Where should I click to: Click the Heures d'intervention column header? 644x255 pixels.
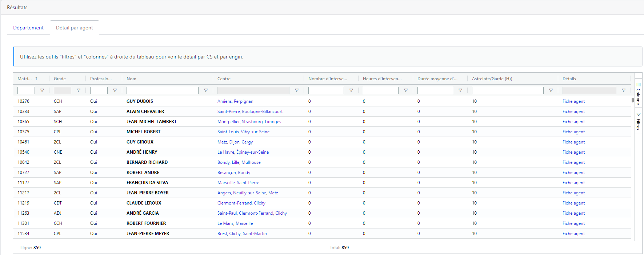click(x=382, y=79)
